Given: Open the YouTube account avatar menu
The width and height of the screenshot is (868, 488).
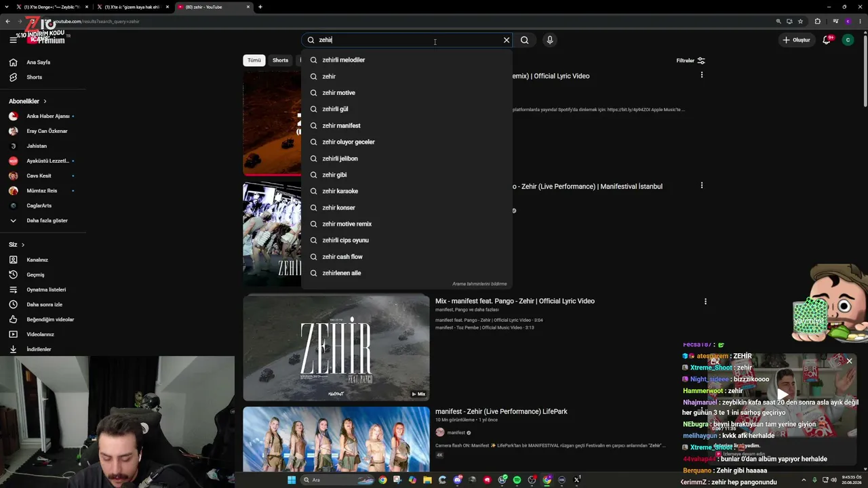Looking at the screenshot, I should 848,40.
